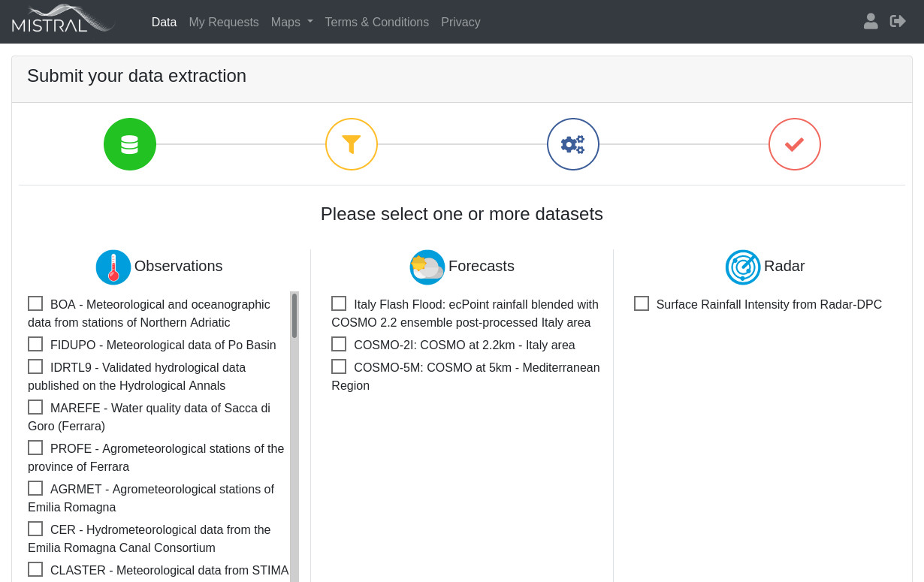The image size is (924, 582).
Task: Check the AGRMET Emilia Romagna checkbox
Action: 35,488
